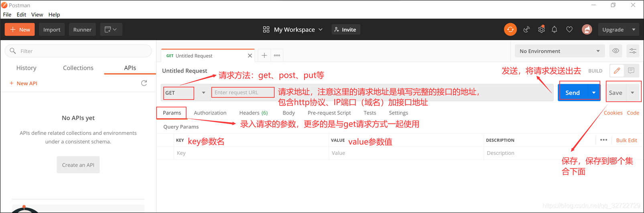This screenshot has width=644, height=213.
Task: Open the Runner
Action: [82, 29]
